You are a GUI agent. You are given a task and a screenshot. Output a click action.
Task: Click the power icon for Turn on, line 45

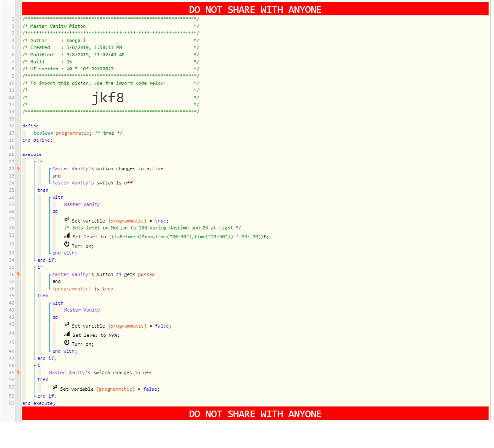[x=67, y=343]
